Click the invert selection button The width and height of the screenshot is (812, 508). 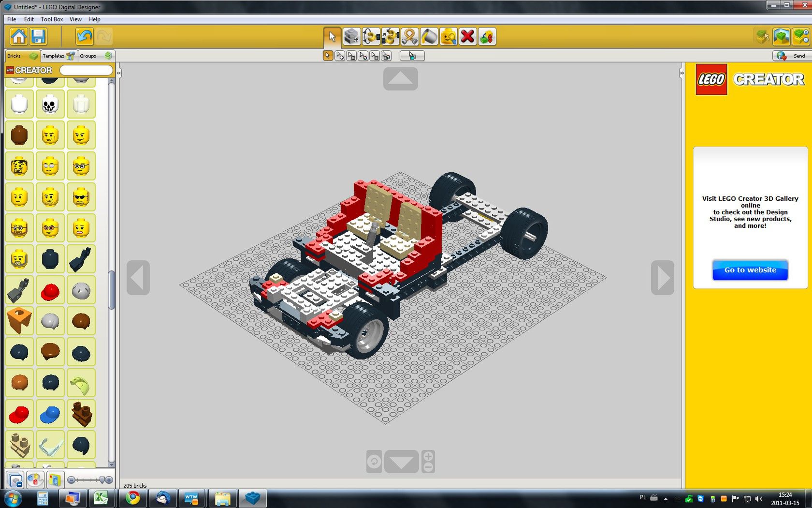[x=412, y=56]
